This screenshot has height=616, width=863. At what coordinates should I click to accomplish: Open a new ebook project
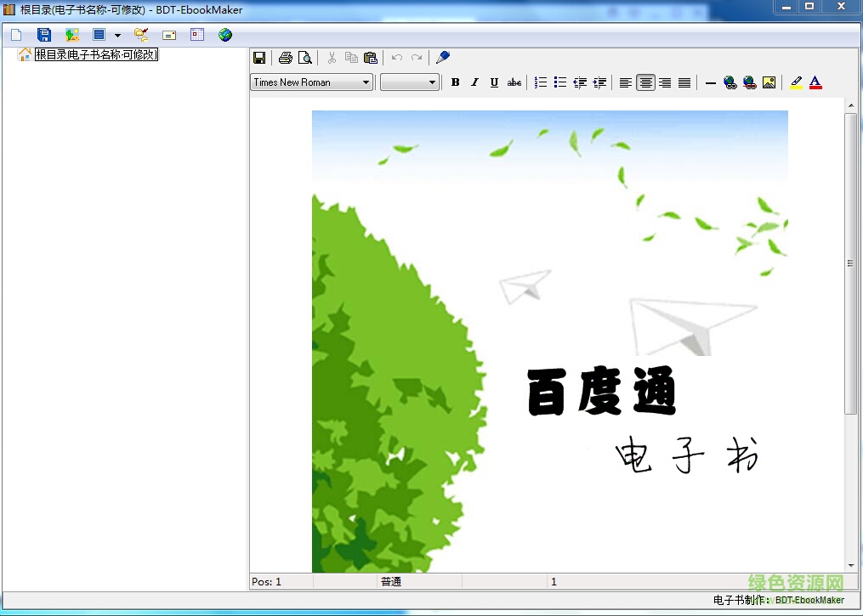click(x=15, y=34)
